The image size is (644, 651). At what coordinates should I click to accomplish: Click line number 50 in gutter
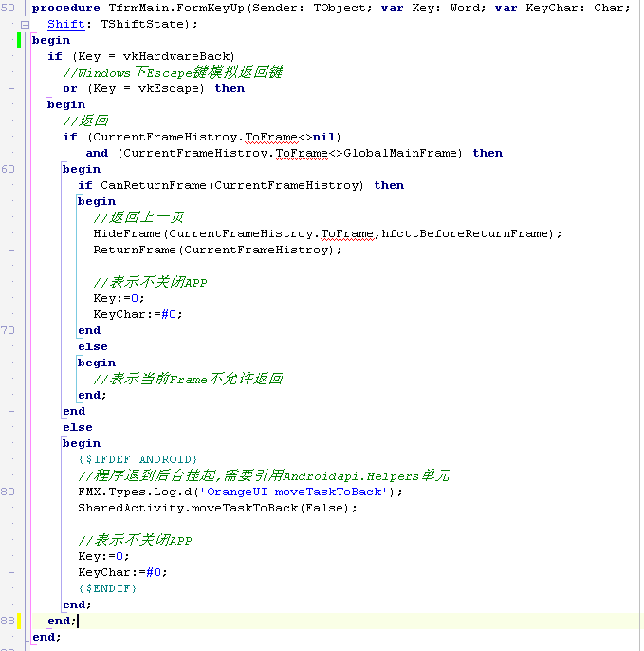[8, 8]
